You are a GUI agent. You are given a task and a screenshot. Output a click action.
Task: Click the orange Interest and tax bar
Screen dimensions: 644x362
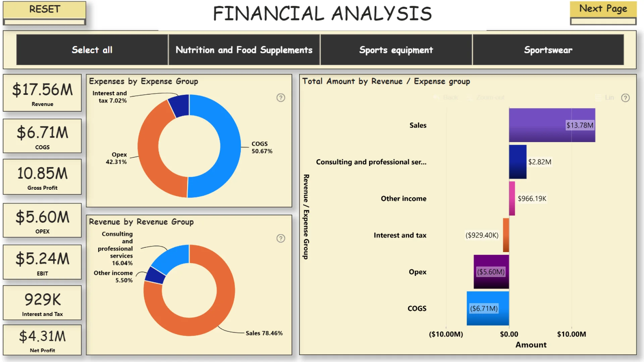point(506,235)
